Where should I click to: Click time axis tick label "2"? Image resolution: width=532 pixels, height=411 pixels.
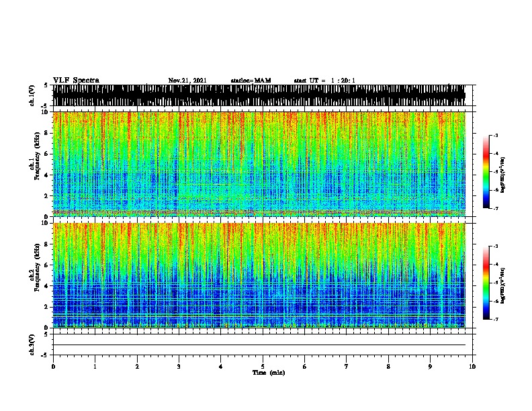pyautogui.click(x=137, y=367)
